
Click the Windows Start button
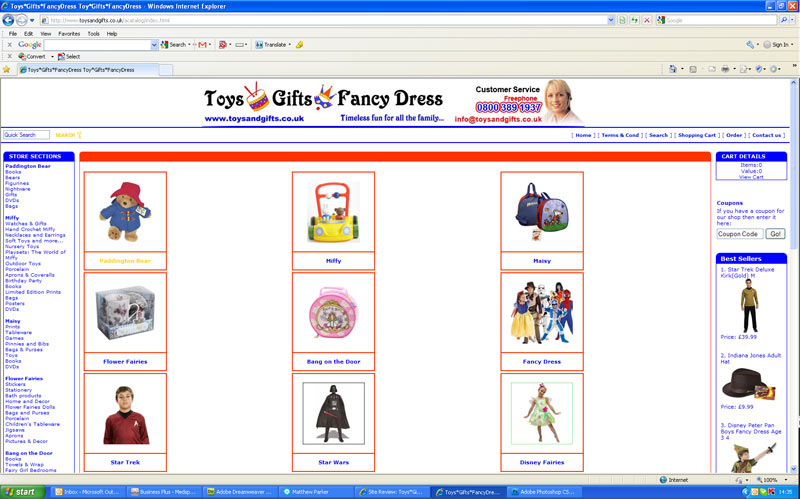(x=19, y=492)
